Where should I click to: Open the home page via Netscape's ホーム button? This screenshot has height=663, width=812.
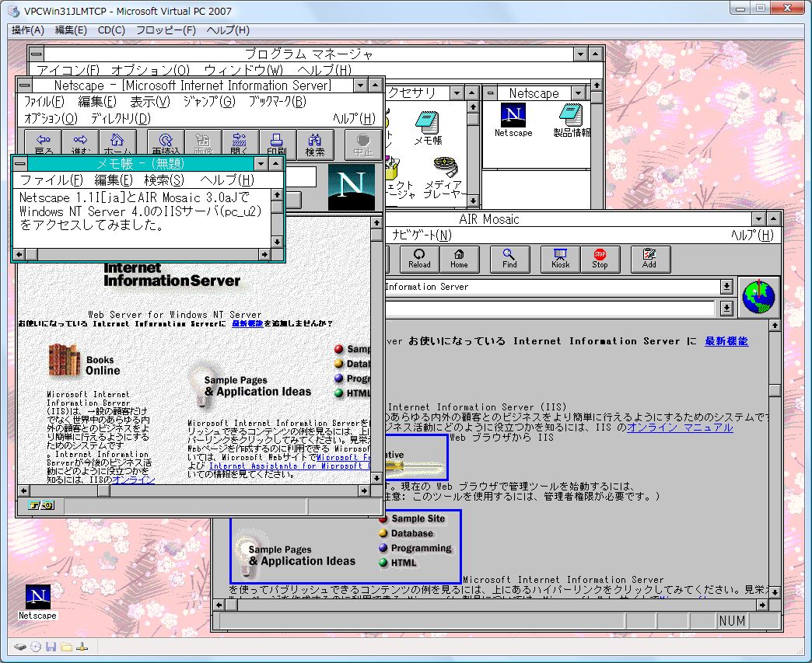[117, 143]
